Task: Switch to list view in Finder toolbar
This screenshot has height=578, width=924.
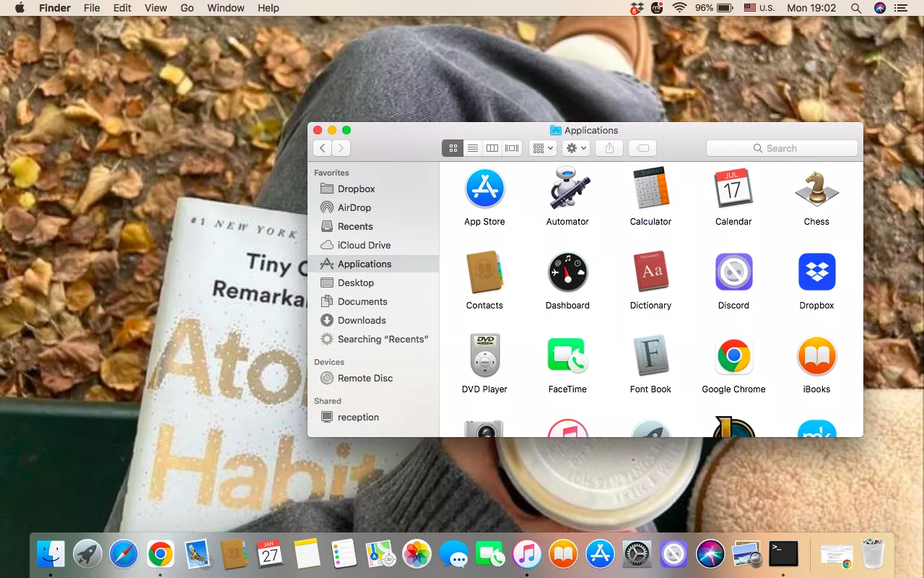Action: pos(473,148)
